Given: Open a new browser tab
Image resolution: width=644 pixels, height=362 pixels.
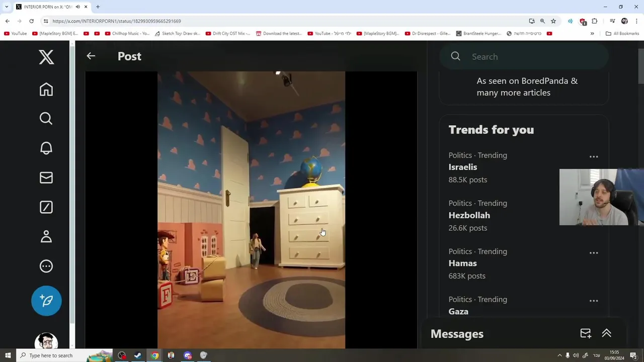Looking at the screenshot, I should [98, 7].
